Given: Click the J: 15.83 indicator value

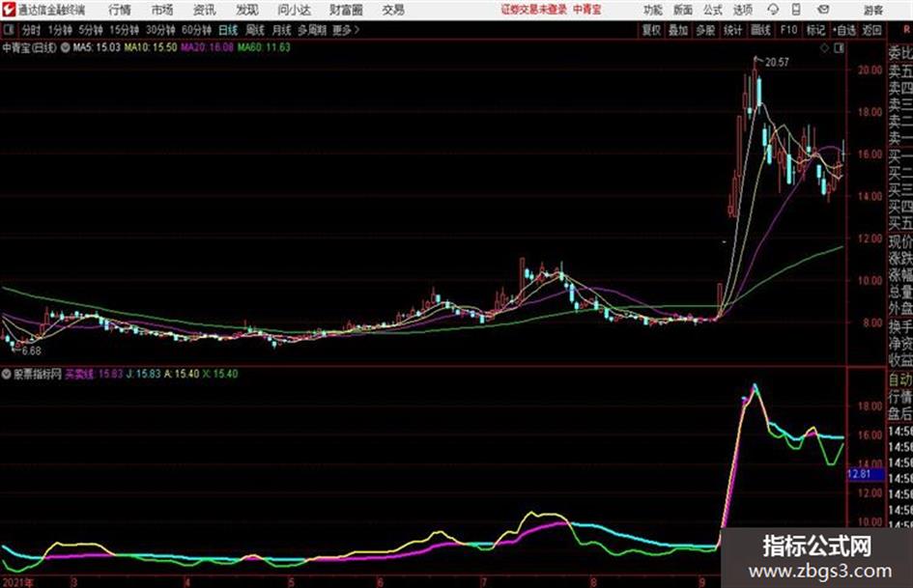Looking at the screenshot, I should point(143,374).
